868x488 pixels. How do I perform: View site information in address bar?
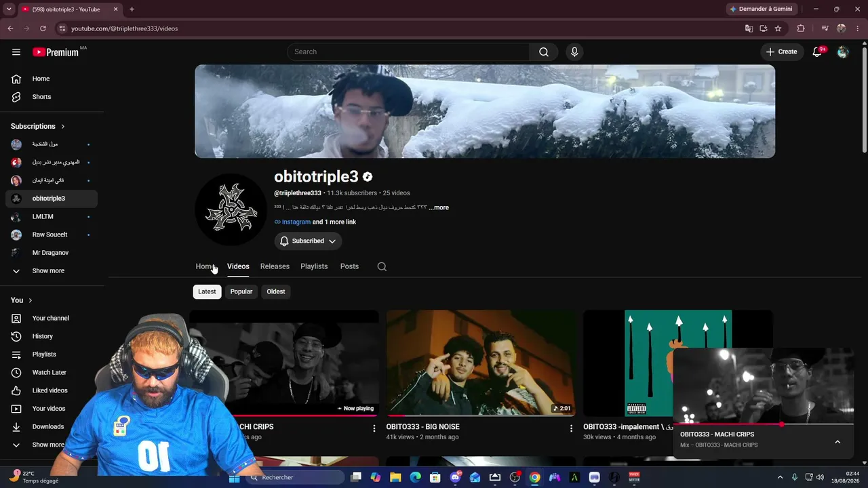coord(62,28)
